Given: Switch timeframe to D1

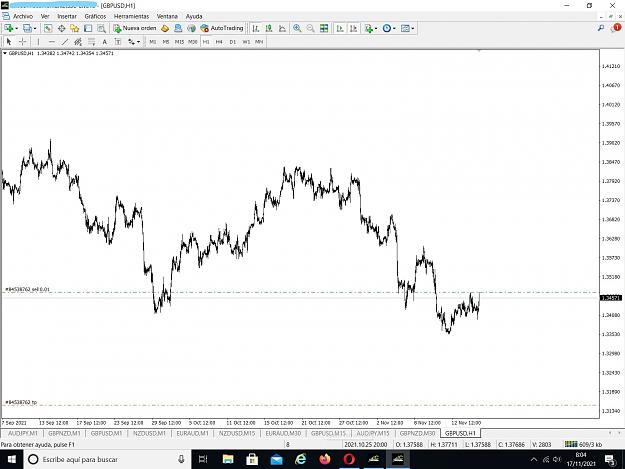Looking at the screenshot, I should point(233,41).
